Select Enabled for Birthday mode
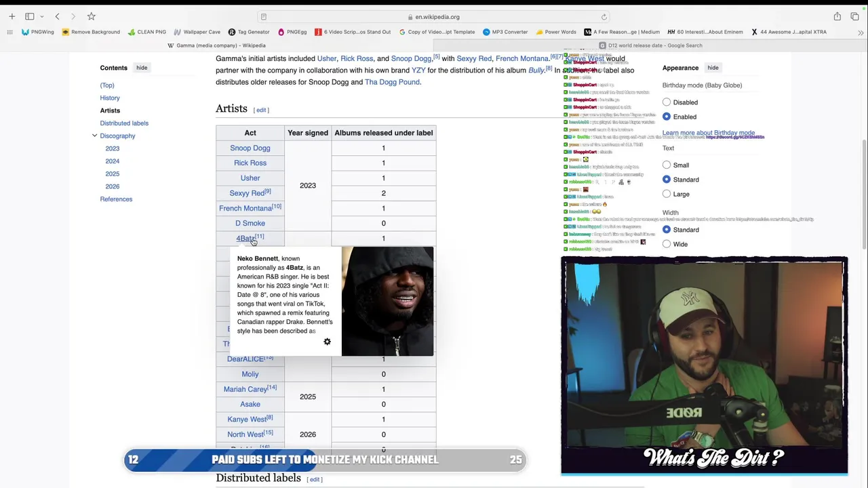 667,117
